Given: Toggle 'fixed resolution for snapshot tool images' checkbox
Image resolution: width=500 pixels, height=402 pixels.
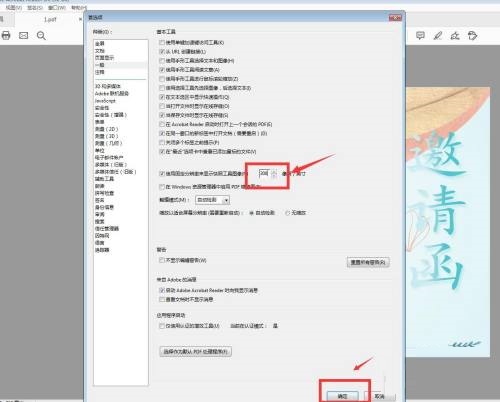Looking at the screenshot, I should coord(162,173).
